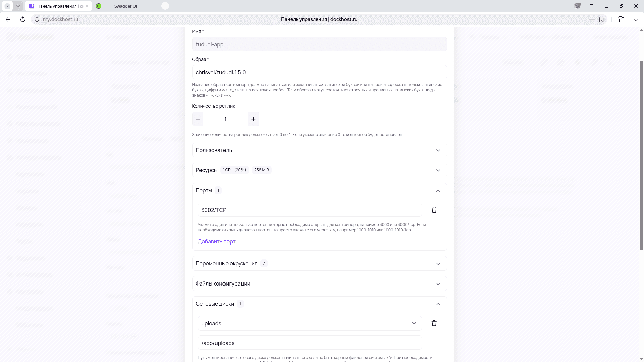Open new tab with plus button
Image resolution: width=644 pixels, height=362 pixels.
click(165, 6)
